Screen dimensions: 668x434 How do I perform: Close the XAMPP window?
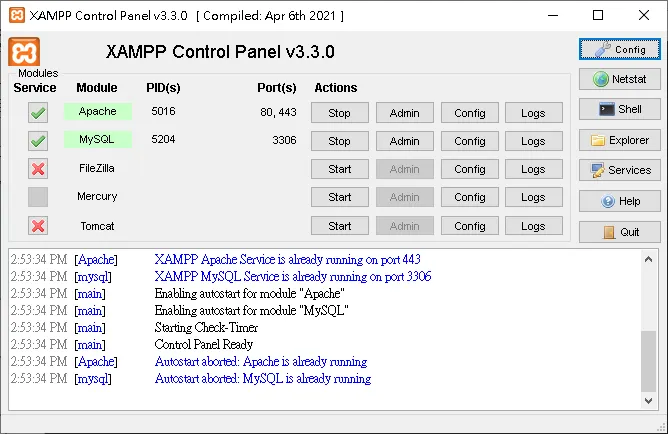pos(644,15)
